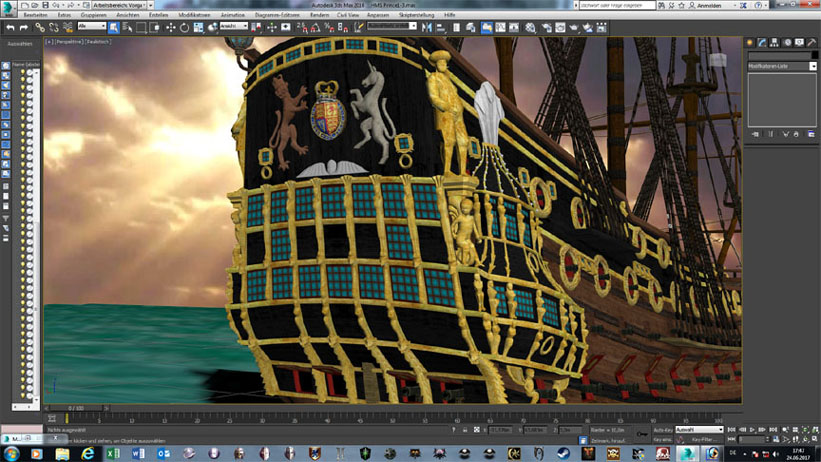This screenshot has height=462, width=821.
Task: Open Render Setup dialog
Action: (x=547, y=27)
